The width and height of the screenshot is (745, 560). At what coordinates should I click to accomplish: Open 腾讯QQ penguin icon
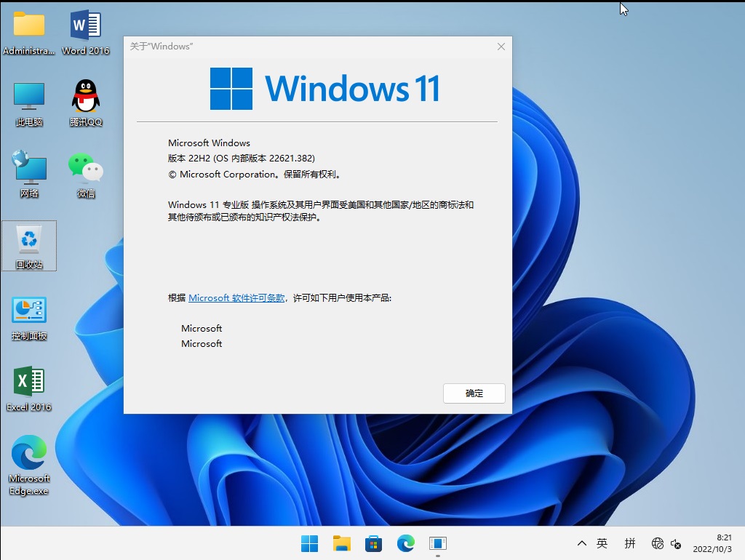pos(86,103)
